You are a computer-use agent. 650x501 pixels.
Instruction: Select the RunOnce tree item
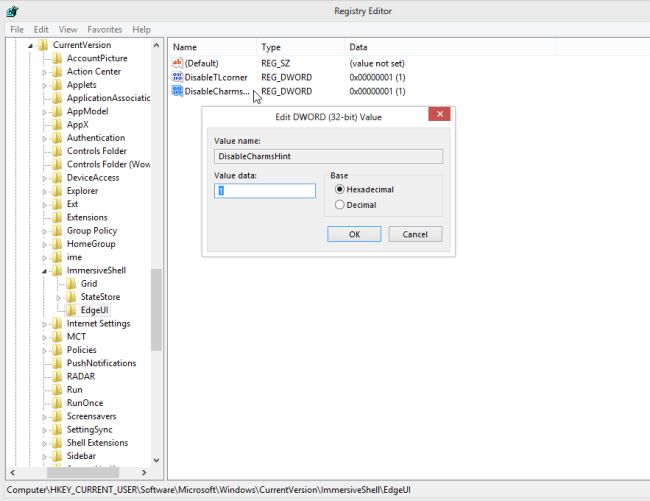click(85, 403)
